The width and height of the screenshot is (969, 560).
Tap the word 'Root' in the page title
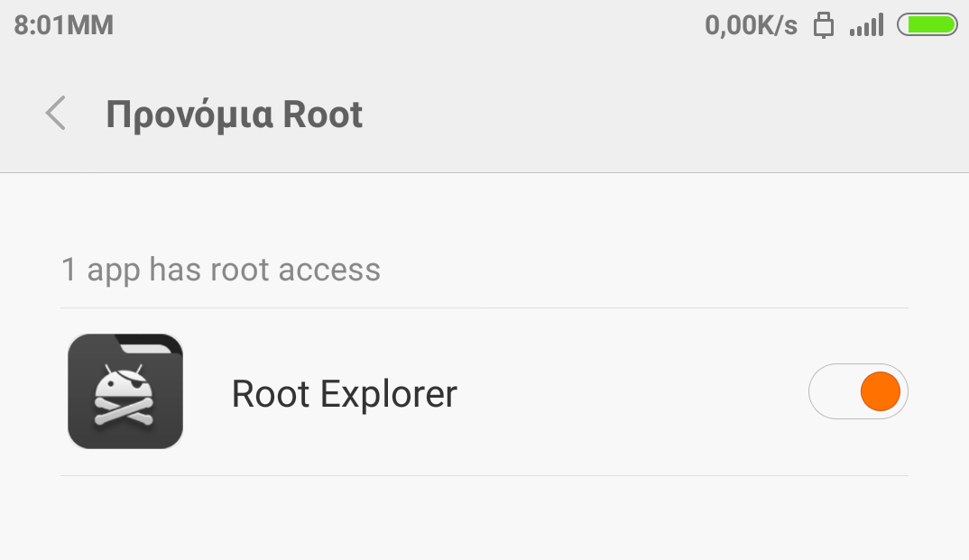tap(323, 115)
